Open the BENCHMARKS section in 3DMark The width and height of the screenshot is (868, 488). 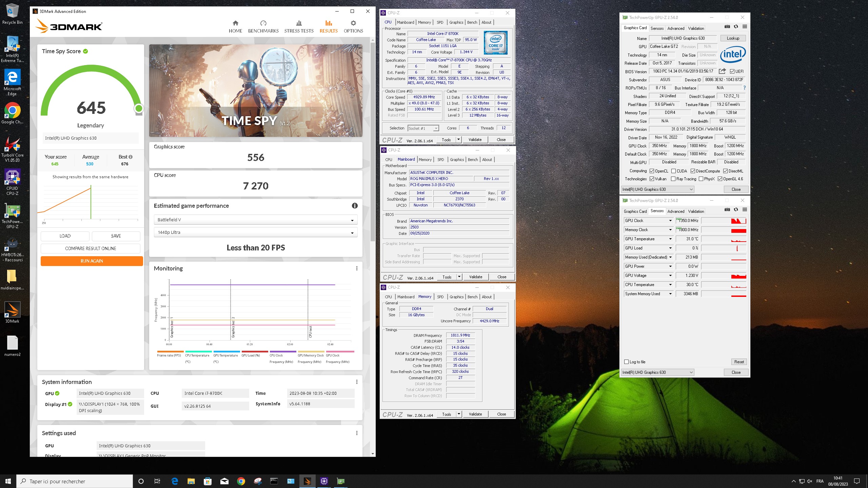click(263, 26)
